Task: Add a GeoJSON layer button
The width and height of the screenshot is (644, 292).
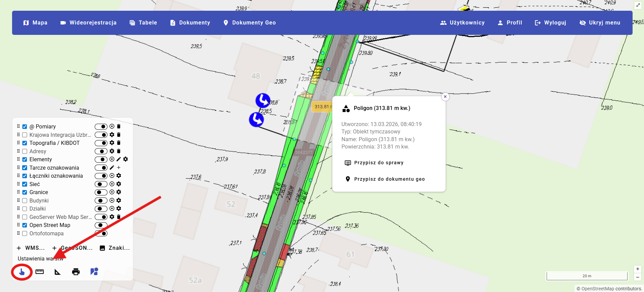Action: click(x=73, y=248)
